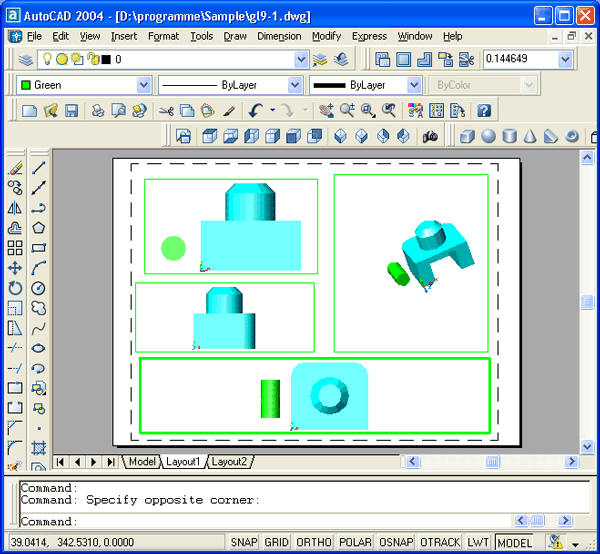Toggle ORTHO mode in status bar
Viewport: 600px width, 554px height.
314,542
